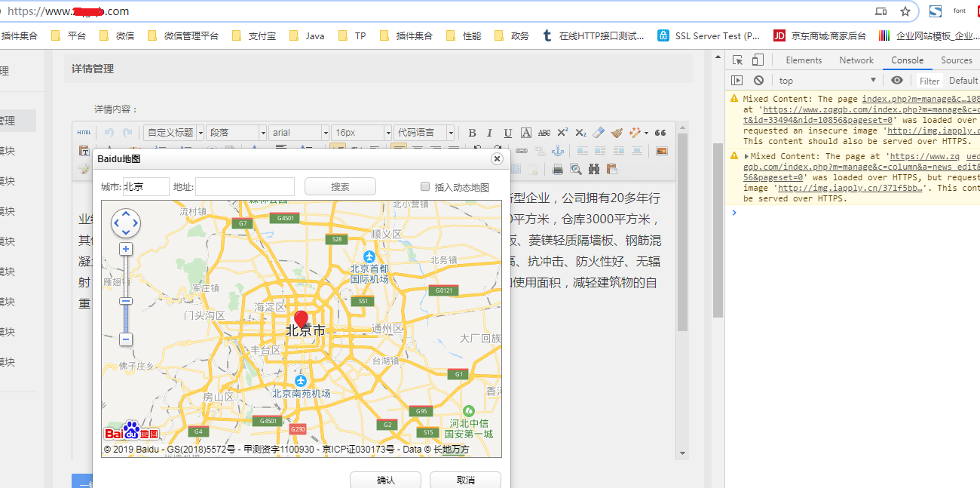Click the 搜索 button in map dialog

[340, 186]
